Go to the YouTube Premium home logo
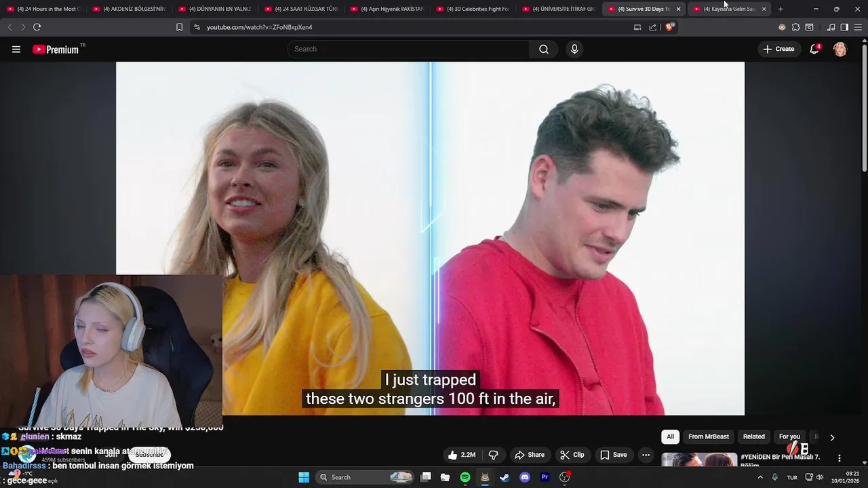 coord(57,49)
